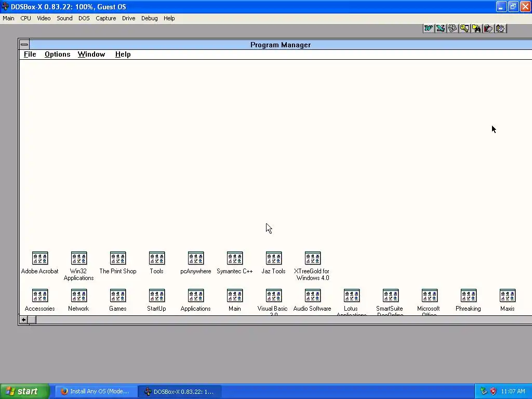Click the Program Manager title bar
The width and height of the screenshot is (532, 399).
click(x=280, y=45)
